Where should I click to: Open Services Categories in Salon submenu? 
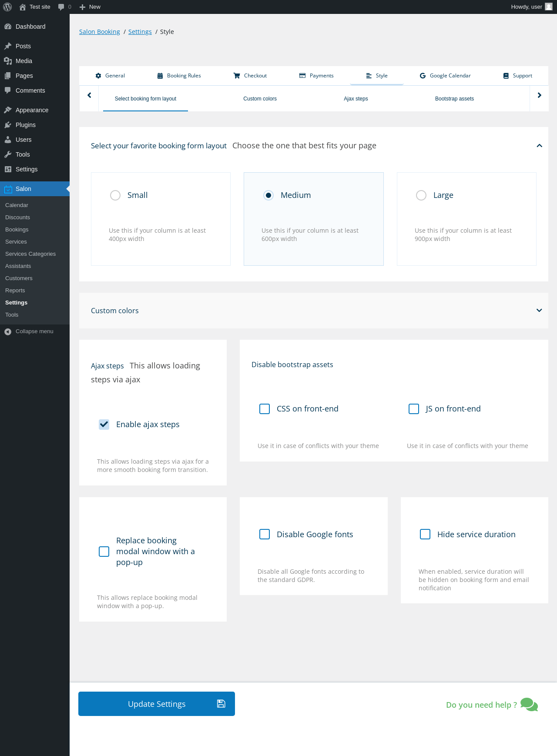(x=30, y=254)
